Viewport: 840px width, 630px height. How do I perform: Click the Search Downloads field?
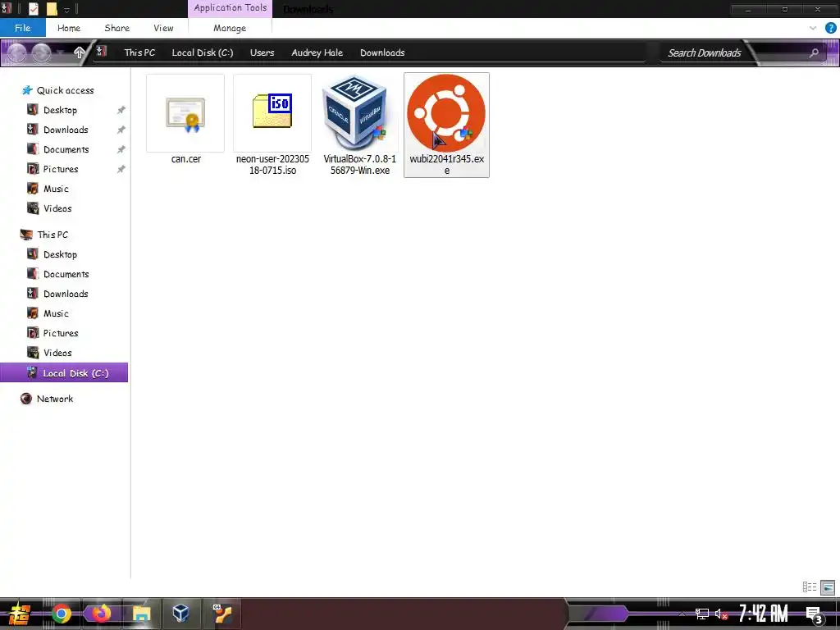pyautogui.click(x=704, y=52)
